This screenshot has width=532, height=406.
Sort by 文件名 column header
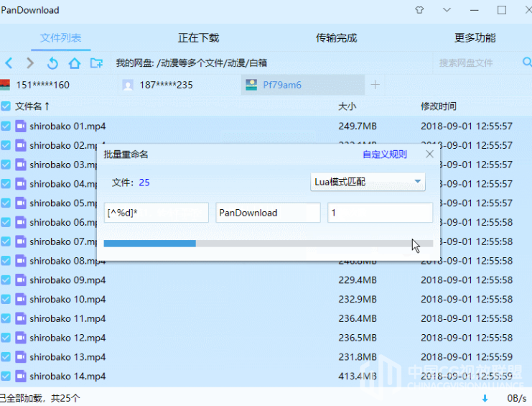point(32,106)
